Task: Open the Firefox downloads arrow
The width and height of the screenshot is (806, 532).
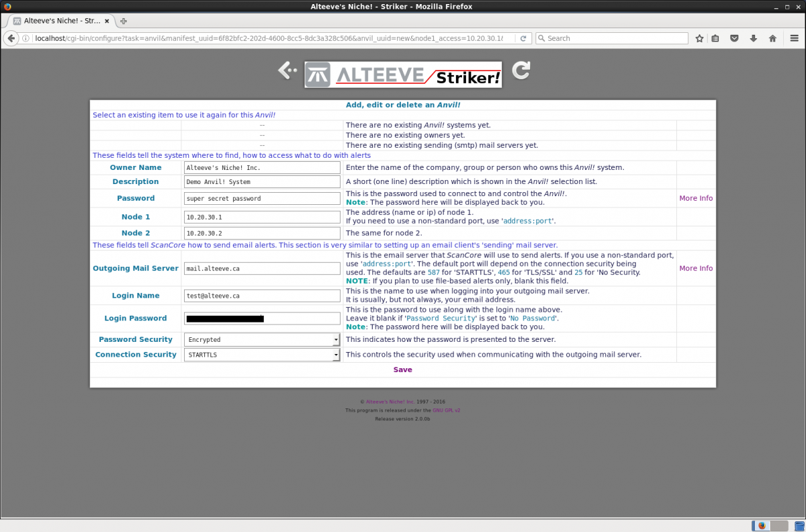Action: tap(753, 38)
